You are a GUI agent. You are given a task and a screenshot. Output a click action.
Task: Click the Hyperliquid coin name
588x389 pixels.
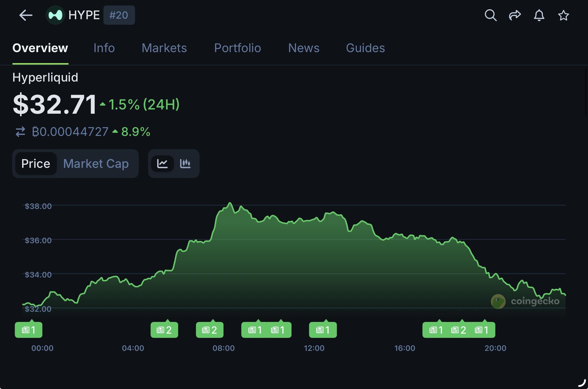coord(45,77)
